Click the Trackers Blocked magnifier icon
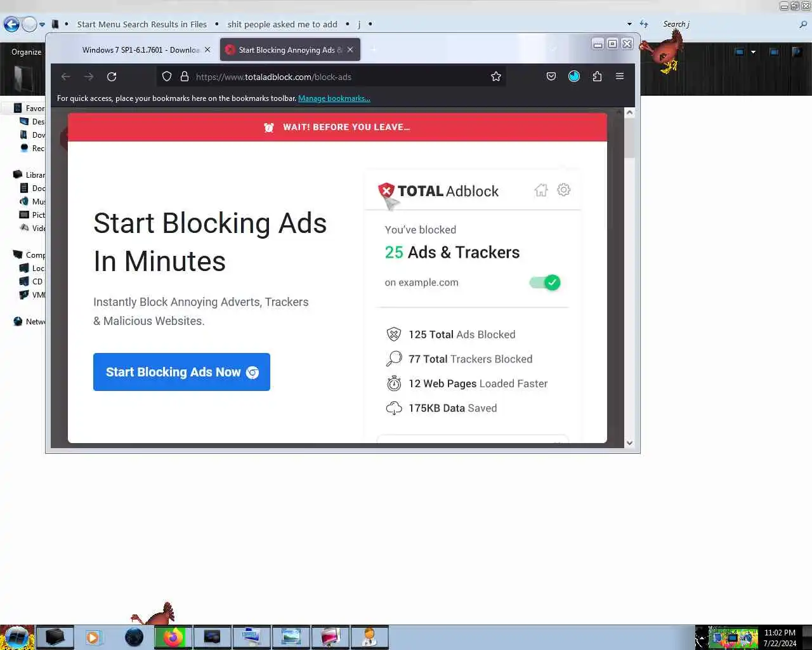The height and width of the screenshot is (650, 812). (394, 359)
